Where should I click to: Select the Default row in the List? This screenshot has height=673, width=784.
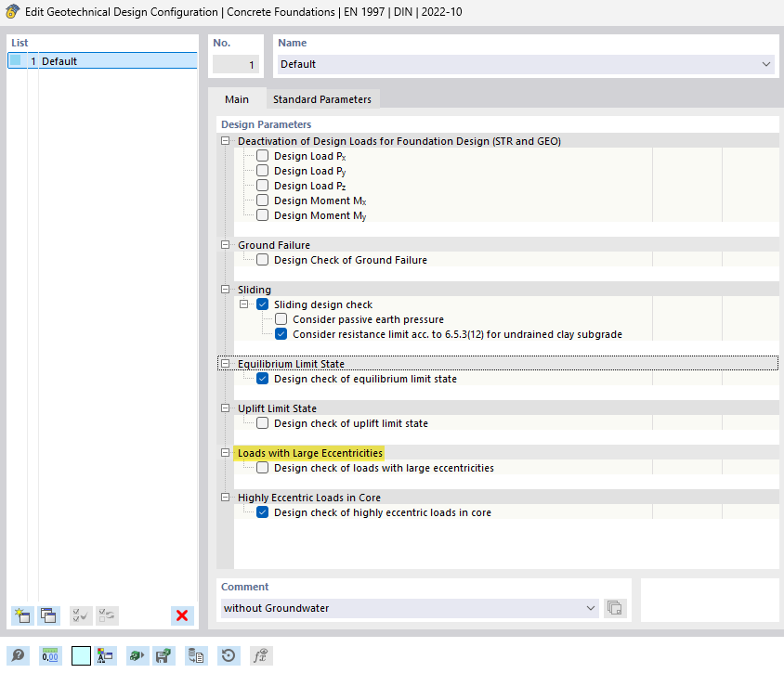click(102, 61)
